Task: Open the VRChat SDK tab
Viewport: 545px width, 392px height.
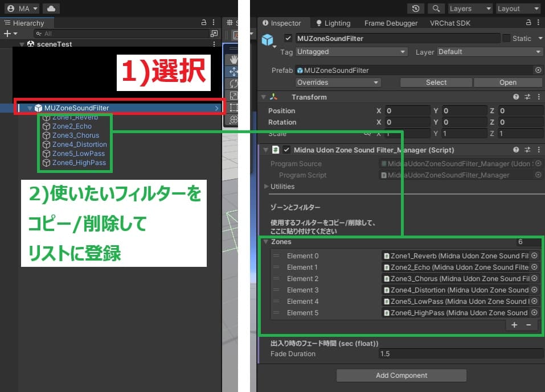Action: point(450,23)
